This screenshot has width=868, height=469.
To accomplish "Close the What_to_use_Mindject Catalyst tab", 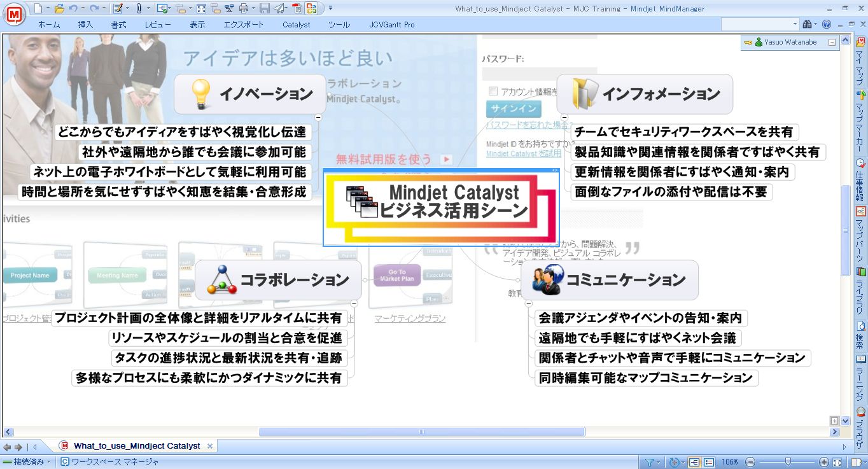I will pos(210,446).
